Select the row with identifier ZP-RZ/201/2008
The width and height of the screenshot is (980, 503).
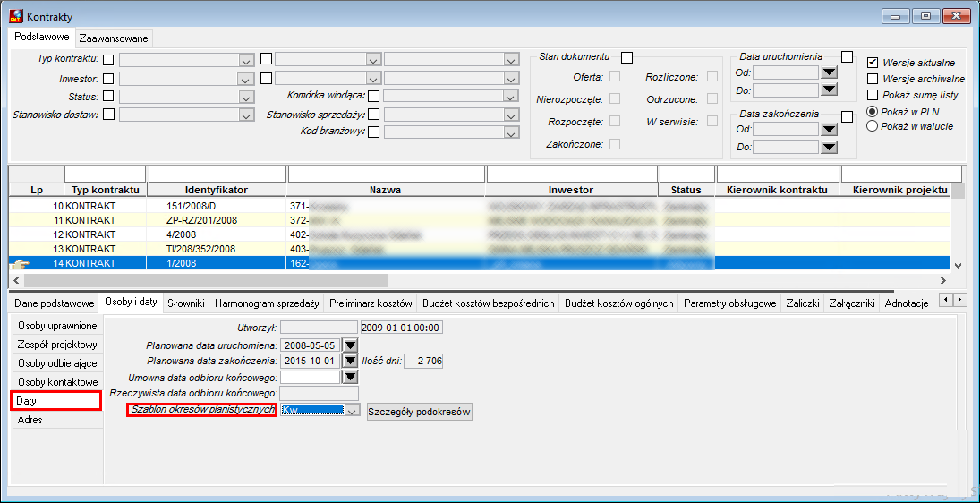[x=480, y=220]
